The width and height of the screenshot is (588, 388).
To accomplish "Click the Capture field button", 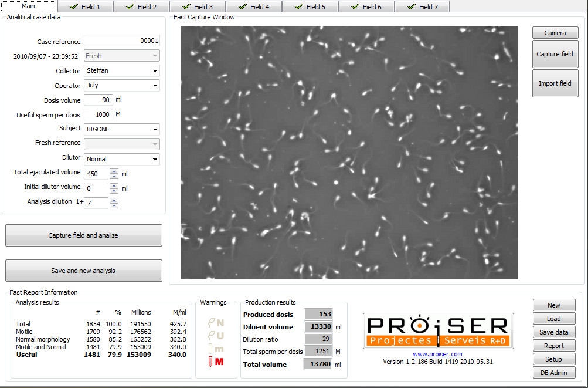I will 555,54.
